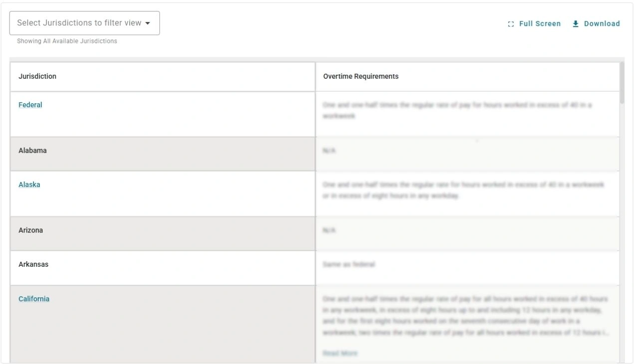Open the California jurisdiction link
The height and width of the screenshot is (364, 634).
pyautogui.click(x=33, y=299)
